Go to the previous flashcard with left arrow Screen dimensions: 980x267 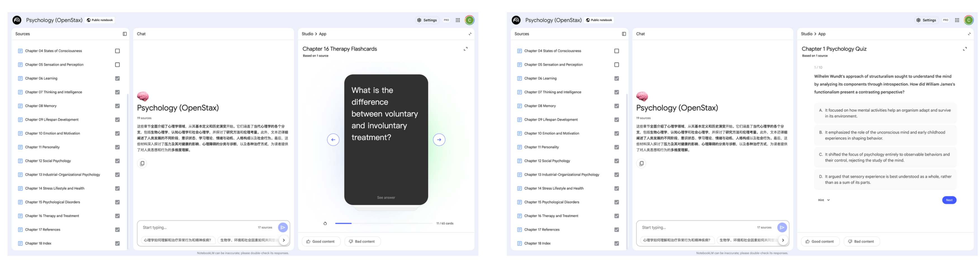[x=333, y=140]
